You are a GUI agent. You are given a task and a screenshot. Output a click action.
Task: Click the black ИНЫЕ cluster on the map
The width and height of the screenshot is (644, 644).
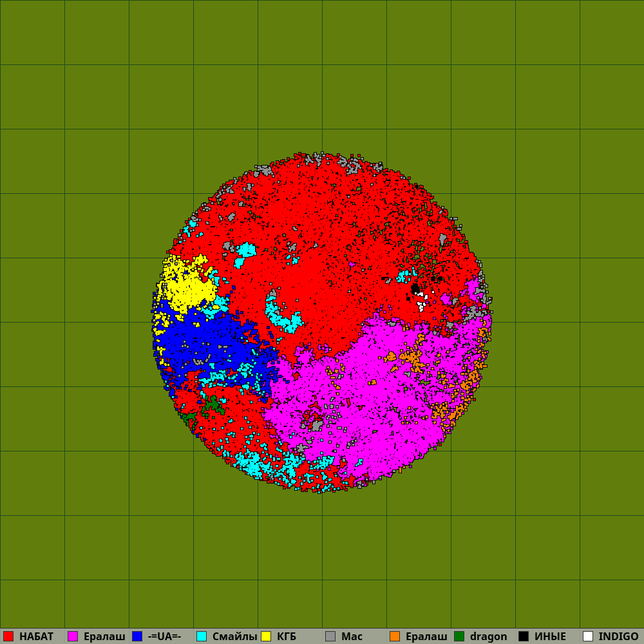415,289
